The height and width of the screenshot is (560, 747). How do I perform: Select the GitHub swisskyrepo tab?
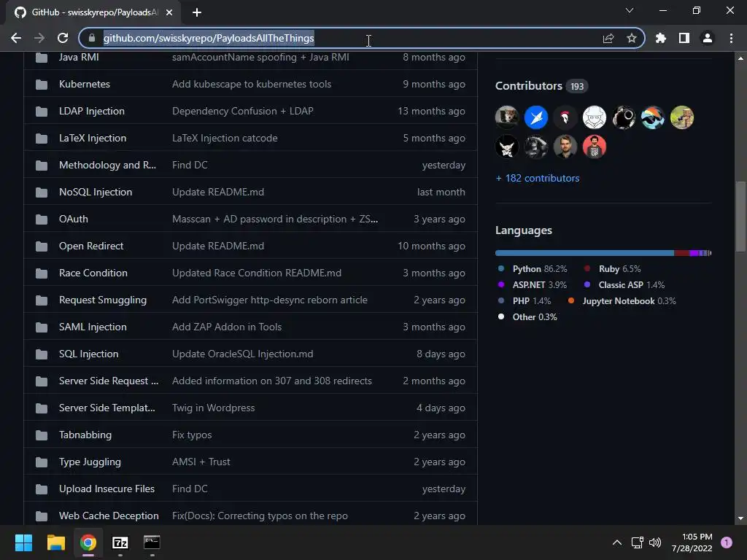pyautogui.click(x=93, y=12)
